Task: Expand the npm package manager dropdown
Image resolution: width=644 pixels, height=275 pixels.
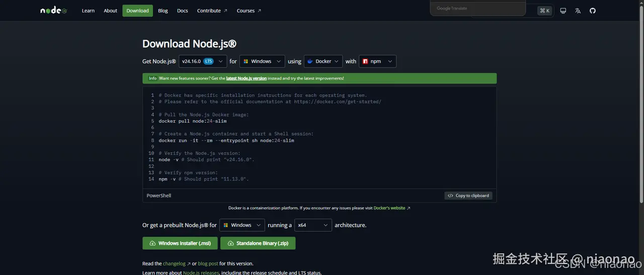Action: pos(377,61)
